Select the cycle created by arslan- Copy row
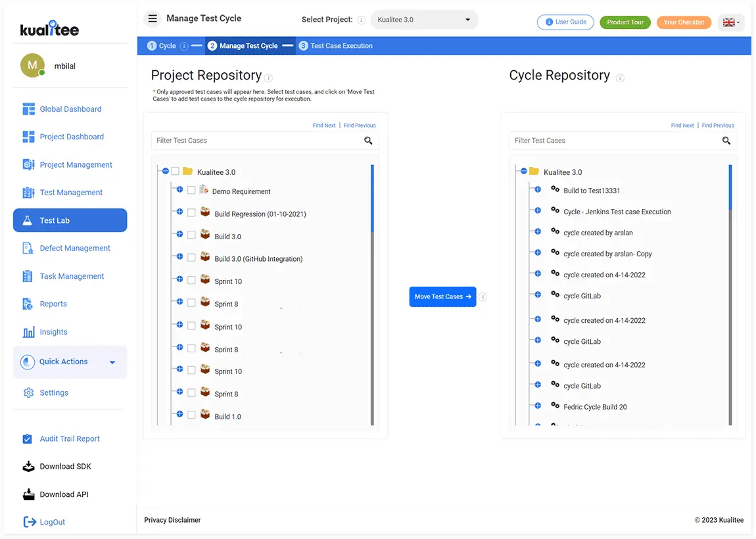This screenshot has height=539, width=756. tap(607, 254)
